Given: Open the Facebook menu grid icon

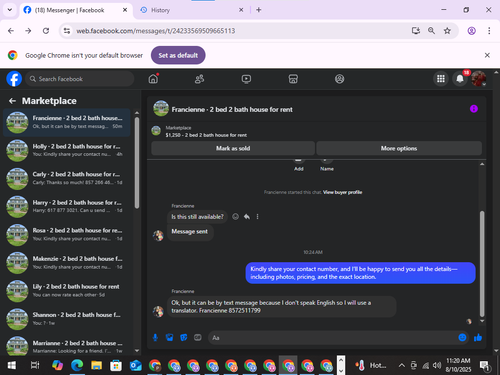Looking at the screenshot, I should (441, 79).
